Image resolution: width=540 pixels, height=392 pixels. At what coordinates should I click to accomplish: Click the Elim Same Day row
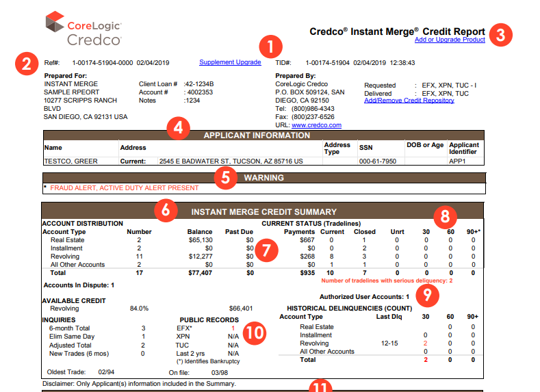coord(97,337)
